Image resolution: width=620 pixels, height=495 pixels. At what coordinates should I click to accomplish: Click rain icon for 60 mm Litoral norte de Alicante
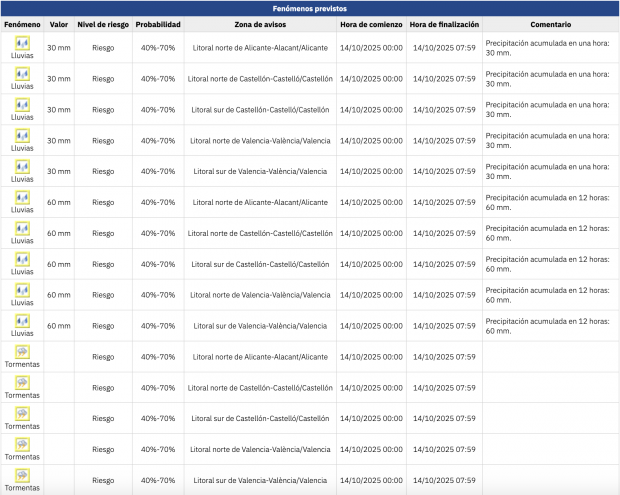pos(22,198)
